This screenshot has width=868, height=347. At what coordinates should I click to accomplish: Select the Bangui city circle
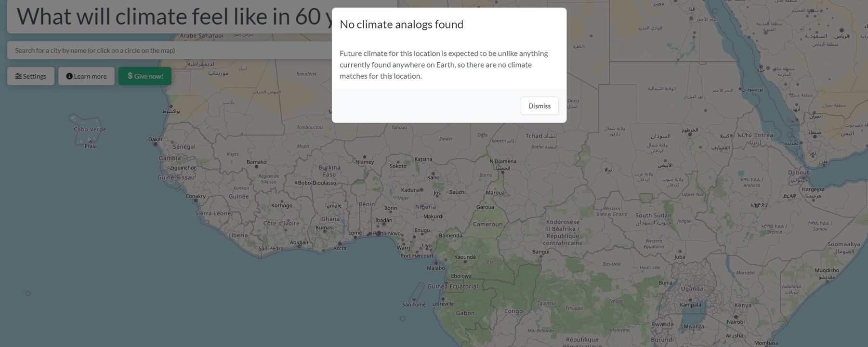[x=541, y=256]
